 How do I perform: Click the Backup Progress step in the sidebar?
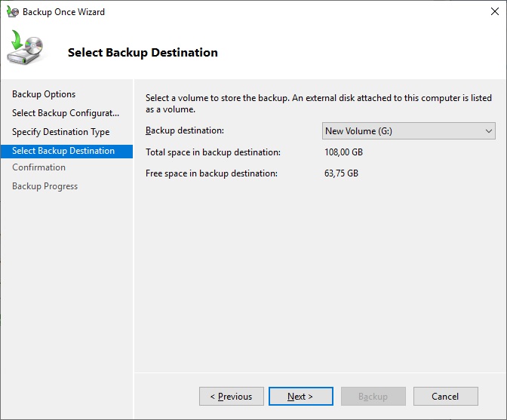(x=45, y=186)
